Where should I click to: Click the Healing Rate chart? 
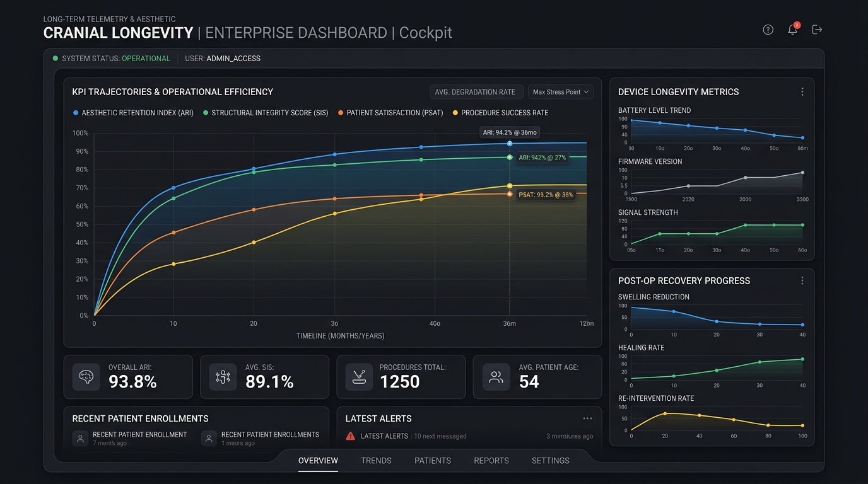(717, 369)
